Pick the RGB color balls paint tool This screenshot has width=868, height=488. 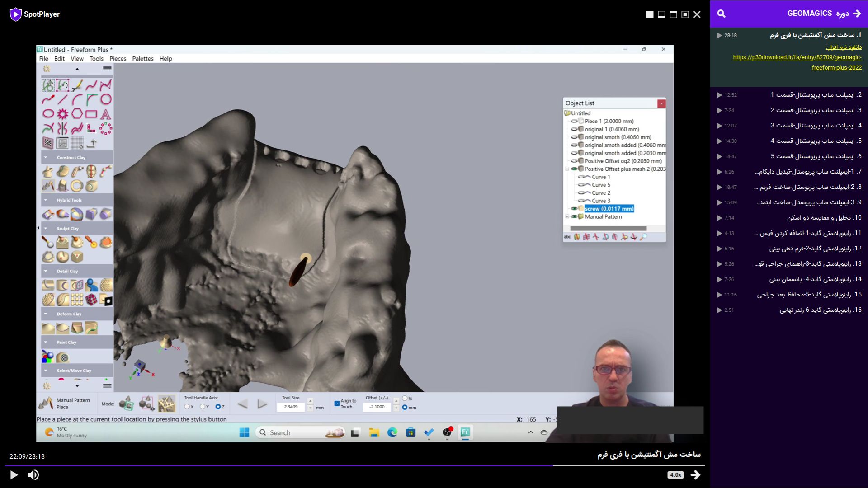pos(47,357)
